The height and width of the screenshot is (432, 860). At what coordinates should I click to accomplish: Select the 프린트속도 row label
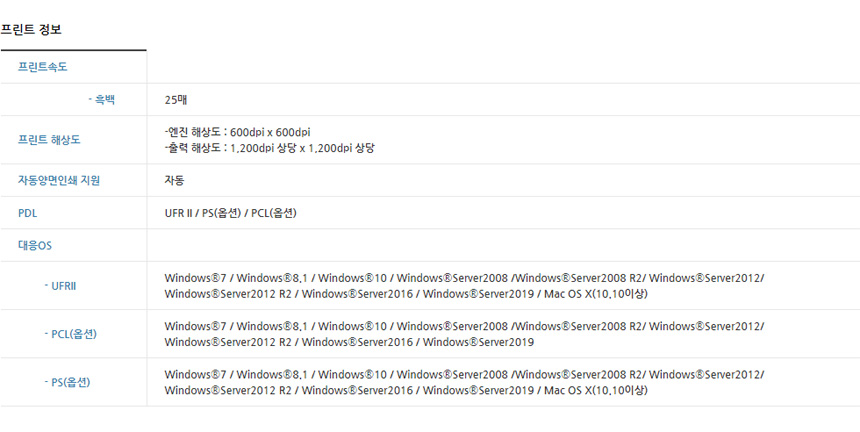tap(43, 67)
